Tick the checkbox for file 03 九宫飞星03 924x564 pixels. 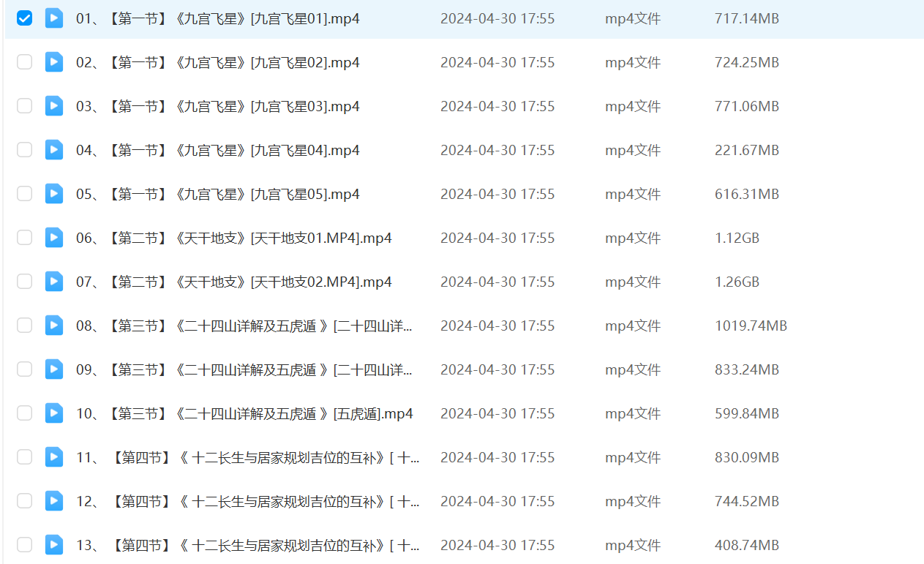(x=25, y=106)
